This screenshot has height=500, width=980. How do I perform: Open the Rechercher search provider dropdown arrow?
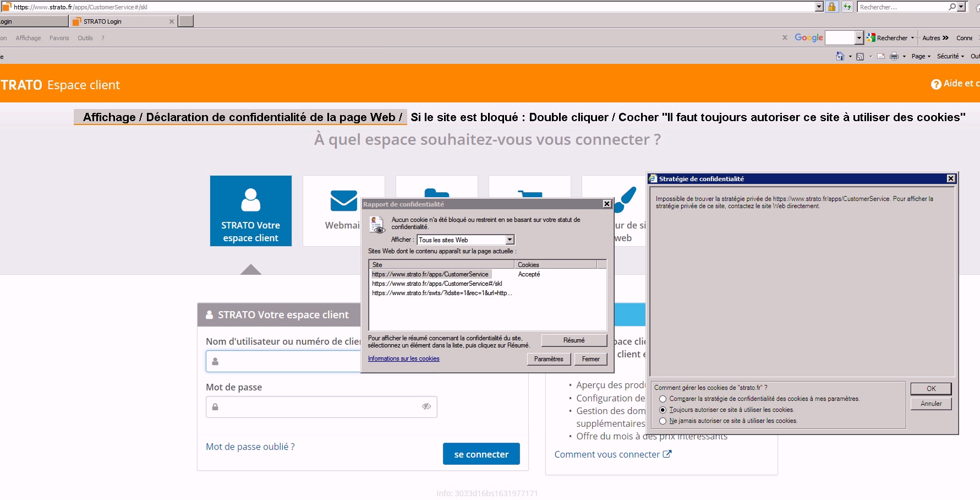[x=961, y=7]
